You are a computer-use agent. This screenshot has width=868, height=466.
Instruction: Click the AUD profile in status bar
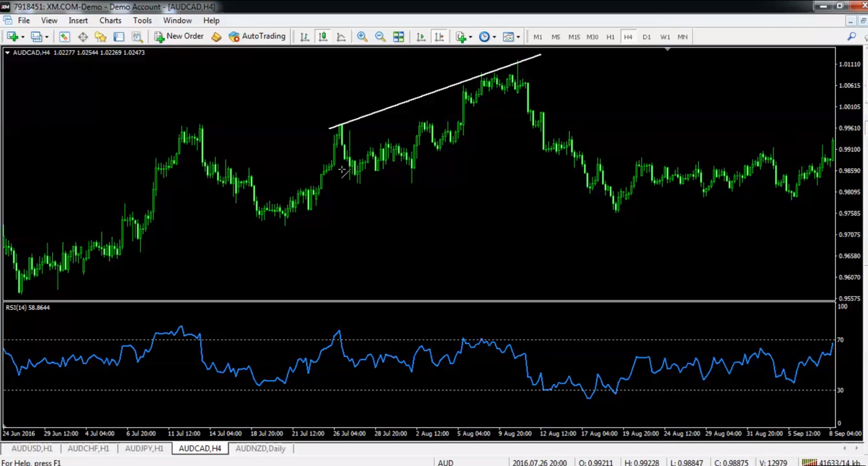[446, 463]
